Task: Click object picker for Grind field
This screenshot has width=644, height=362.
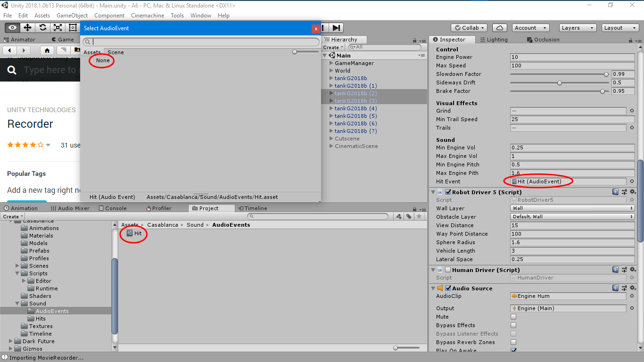Action: tap(632, 111)
